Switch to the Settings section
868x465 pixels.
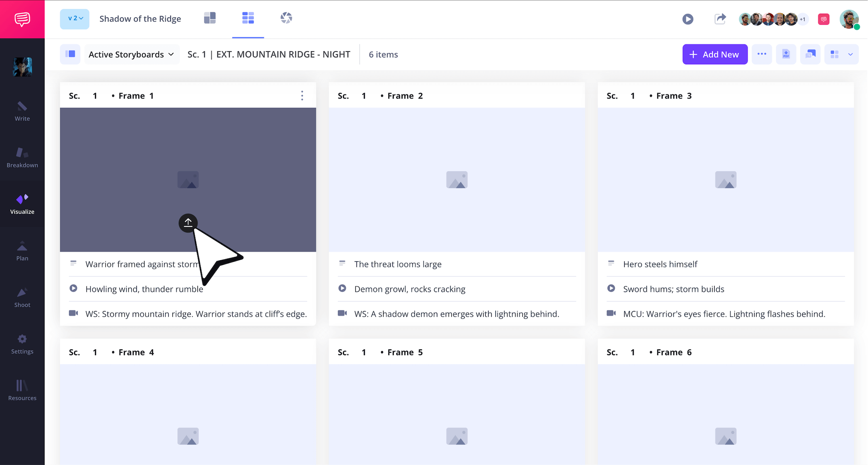click(x=22, y=343)
